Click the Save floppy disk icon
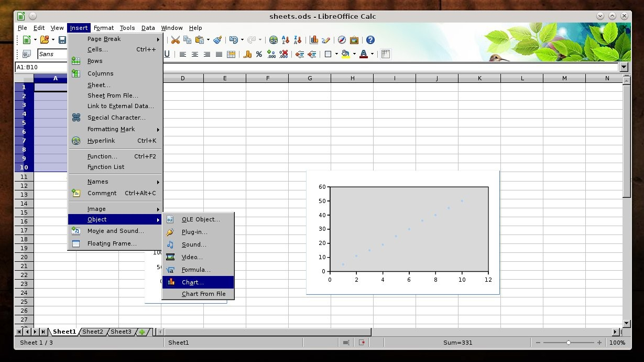The width and height of the screenshot is (644, 362). [x=62, y=40]
